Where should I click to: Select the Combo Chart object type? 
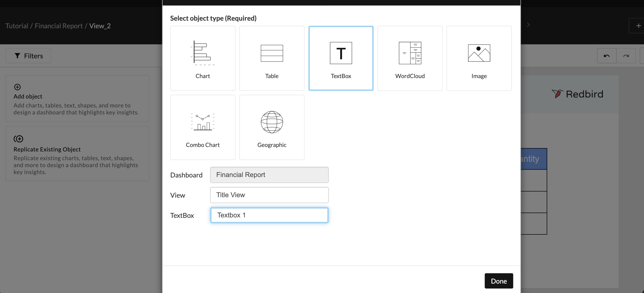click(202, 127)
